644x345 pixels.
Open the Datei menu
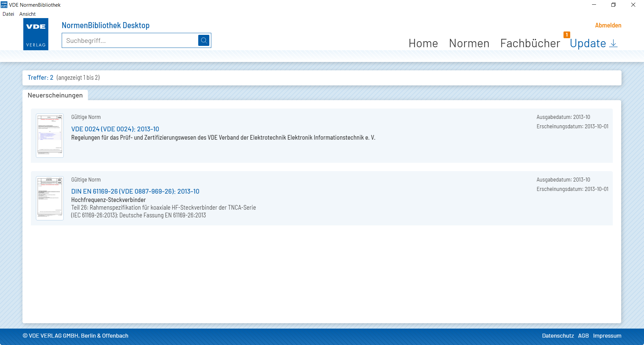[x=8, y=14]
